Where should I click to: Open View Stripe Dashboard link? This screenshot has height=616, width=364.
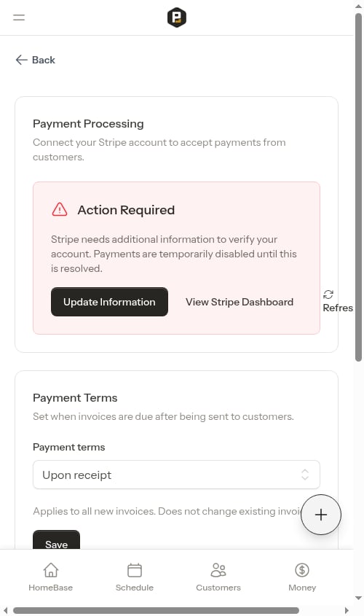pyautogui.click(x=240, y=302)
